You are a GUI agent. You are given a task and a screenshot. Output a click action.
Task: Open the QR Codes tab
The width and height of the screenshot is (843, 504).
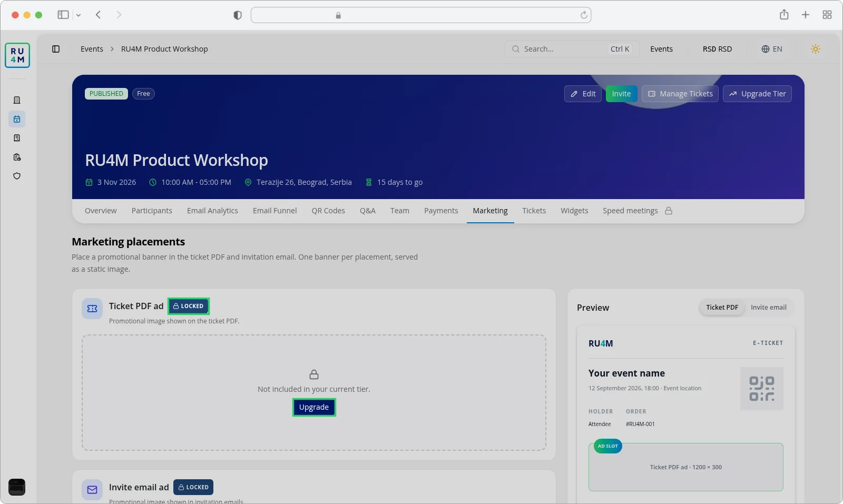tap(328, 211)
